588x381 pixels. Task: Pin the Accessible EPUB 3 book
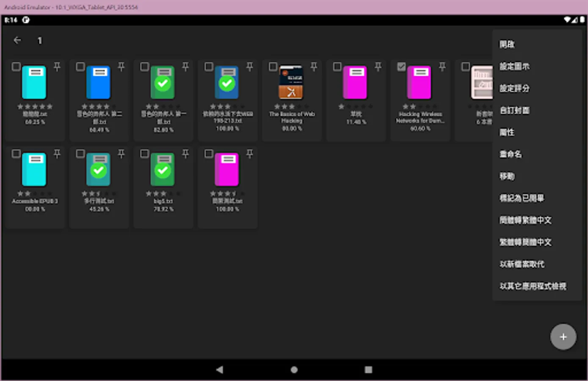[57, 154]
